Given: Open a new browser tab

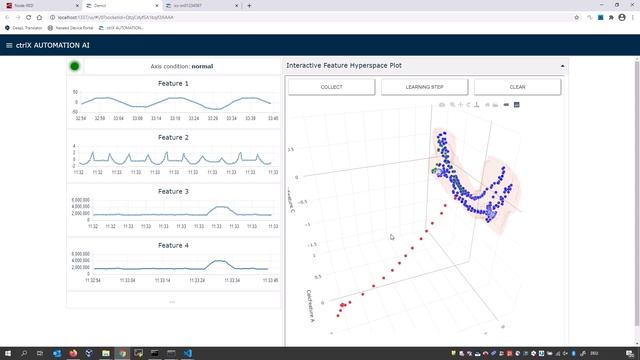Looking at the screenshot, I should 249,6.
